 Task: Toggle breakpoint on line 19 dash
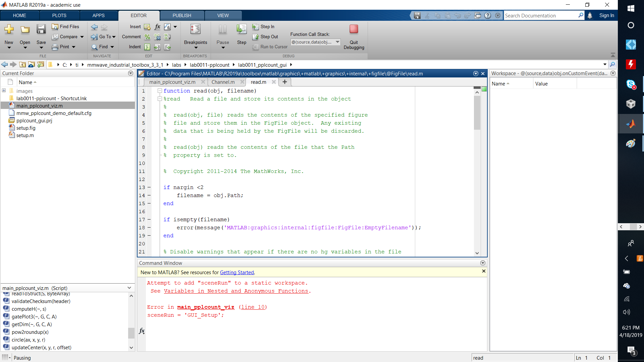(x=149, y=236)
